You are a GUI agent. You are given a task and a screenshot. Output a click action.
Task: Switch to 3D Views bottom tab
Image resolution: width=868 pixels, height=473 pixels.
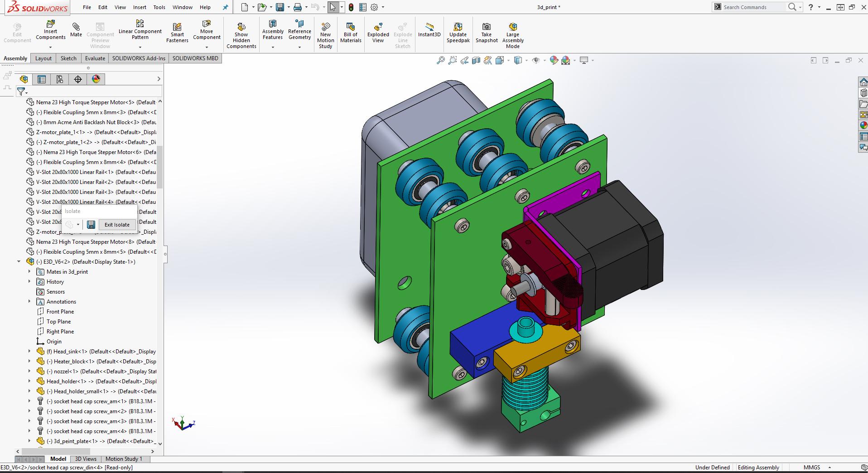point(86,459)
